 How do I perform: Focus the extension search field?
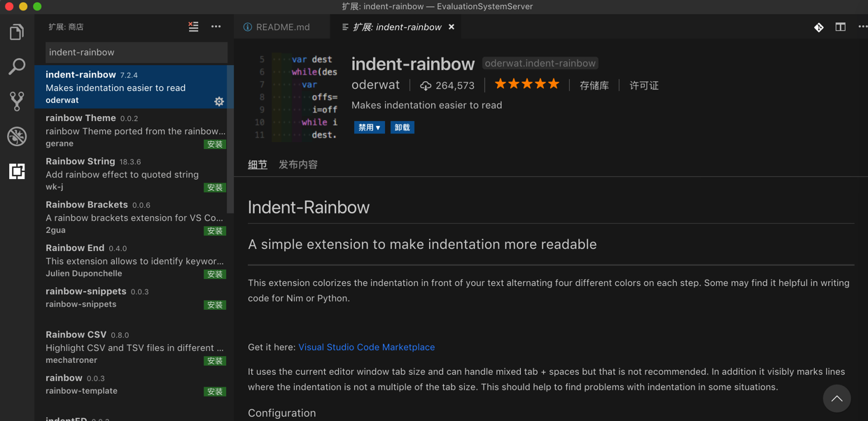pos(136,52)
